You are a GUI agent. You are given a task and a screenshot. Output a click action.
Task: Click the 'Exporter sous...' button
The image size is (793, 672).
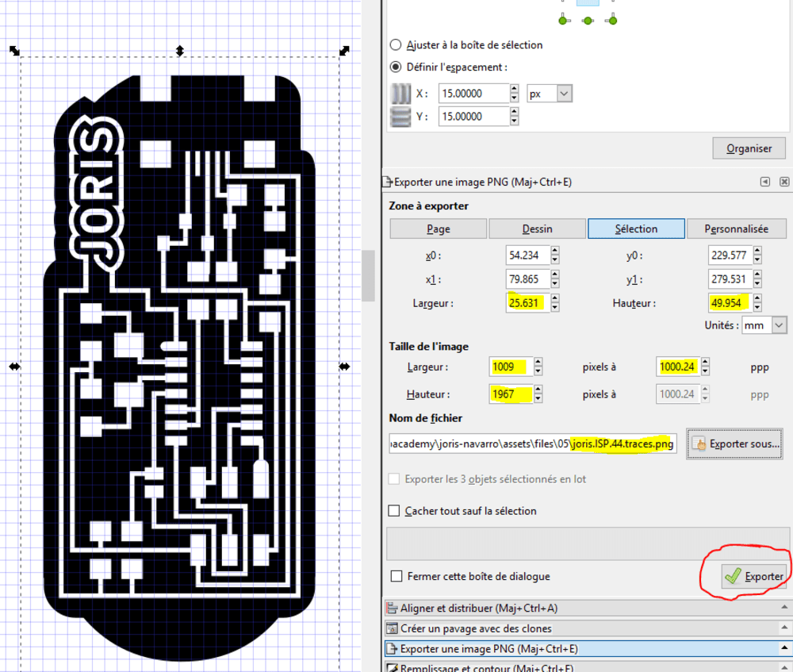[734, 444]
